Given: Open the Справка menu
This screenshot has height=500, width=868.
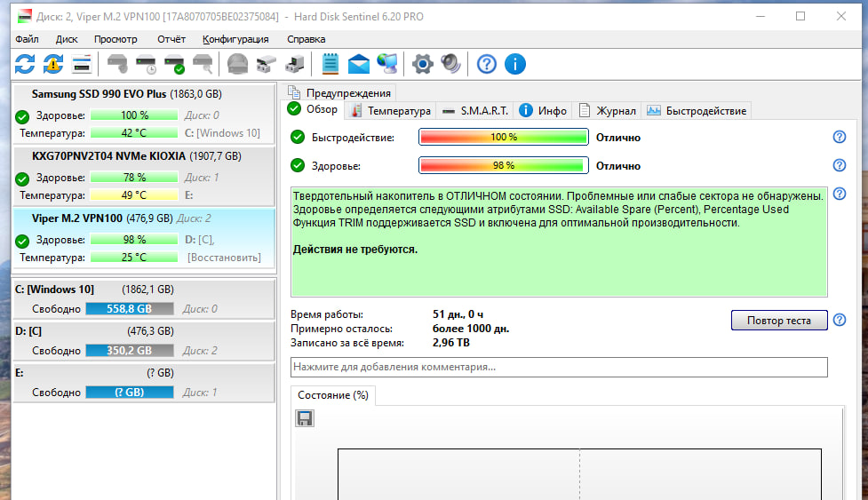Looking at the screenshot, I should pyautogui.click(x=307, y=39).
